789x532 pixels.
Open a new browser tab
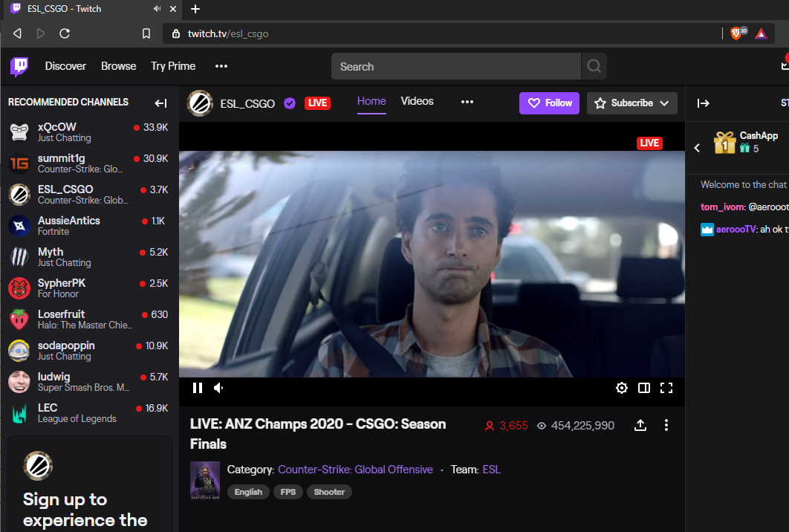tap(195, 9)
